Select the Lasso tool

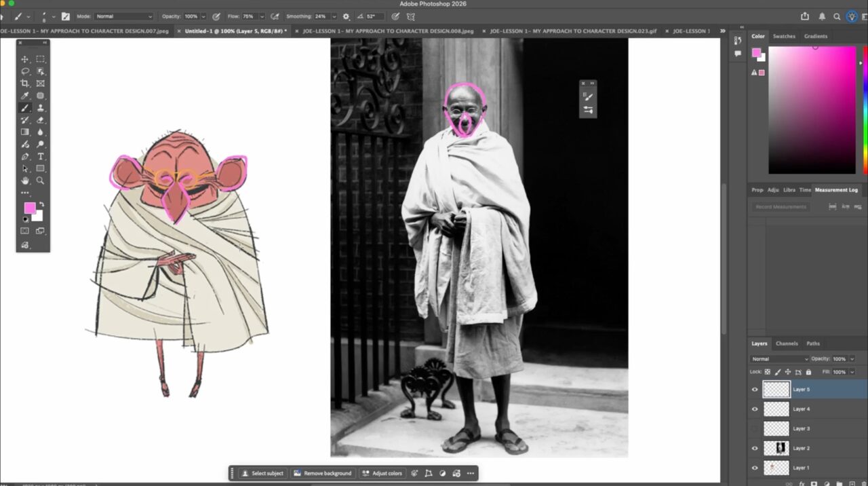tap(25, 71)
